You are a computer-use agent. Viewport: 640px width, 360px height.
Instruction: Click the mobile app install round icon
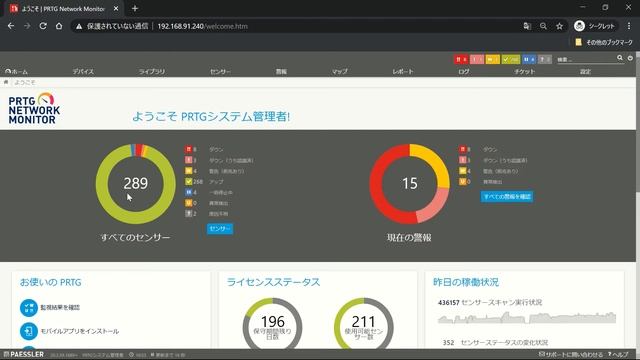[29, 331]
